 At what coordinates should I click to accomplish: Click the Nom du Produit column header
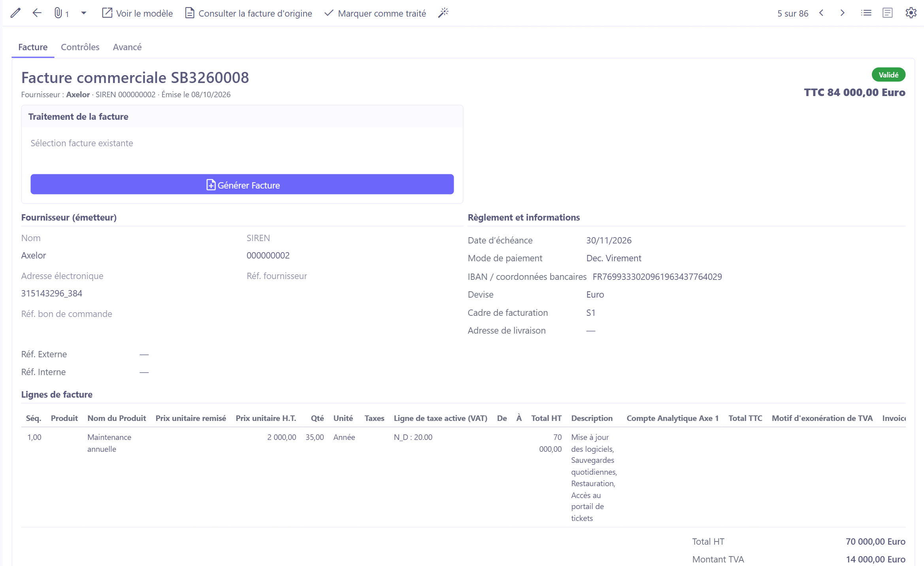click(117, 418)
